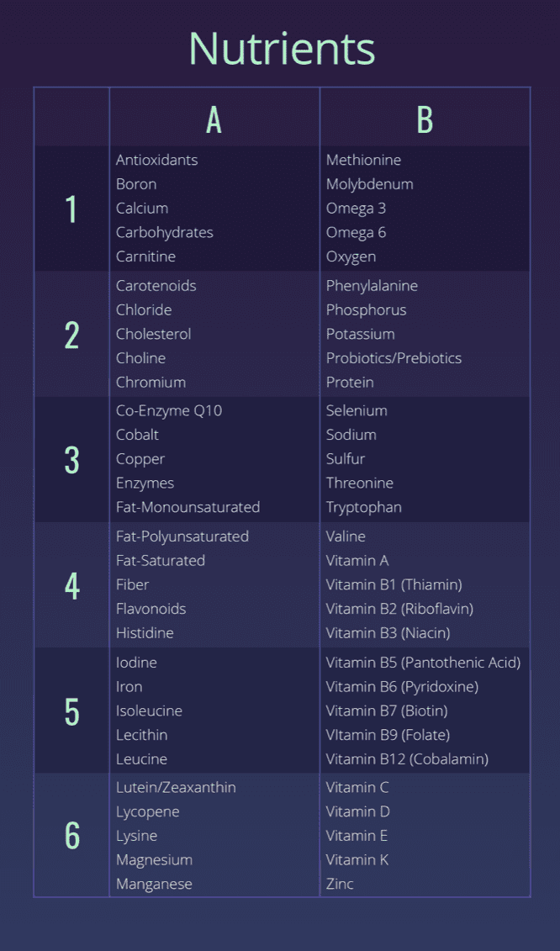560x951 pixels.
Task: Click Omega 3 in column B
Action: tap(357, 209)
